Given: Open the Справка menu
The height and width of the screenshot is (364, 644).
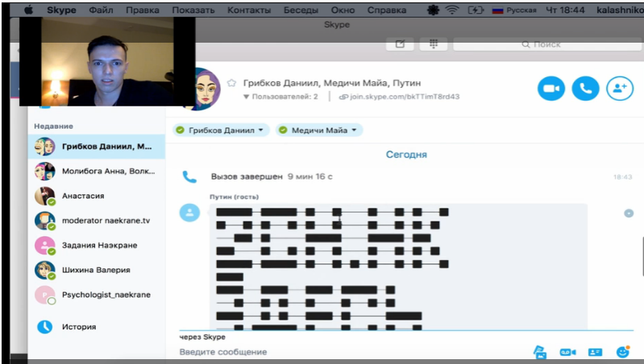Looking at the screenshot, I should coord(387,10).
